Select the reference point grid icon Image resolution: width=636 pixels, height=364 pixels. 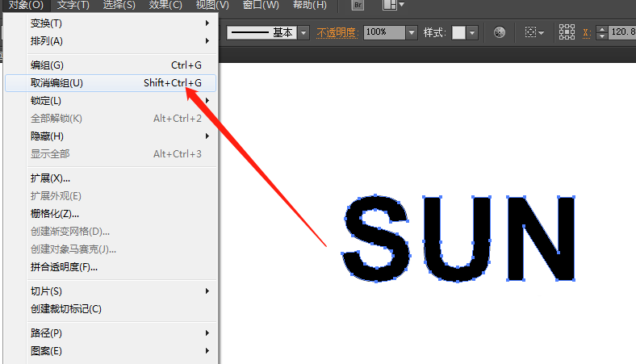coord(567,33)
